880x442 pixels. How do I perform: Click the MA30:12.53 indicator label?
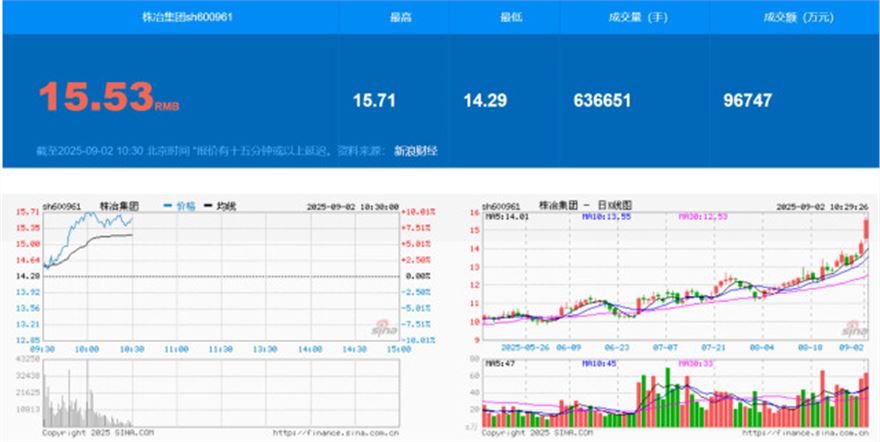[x=698, y=215]
